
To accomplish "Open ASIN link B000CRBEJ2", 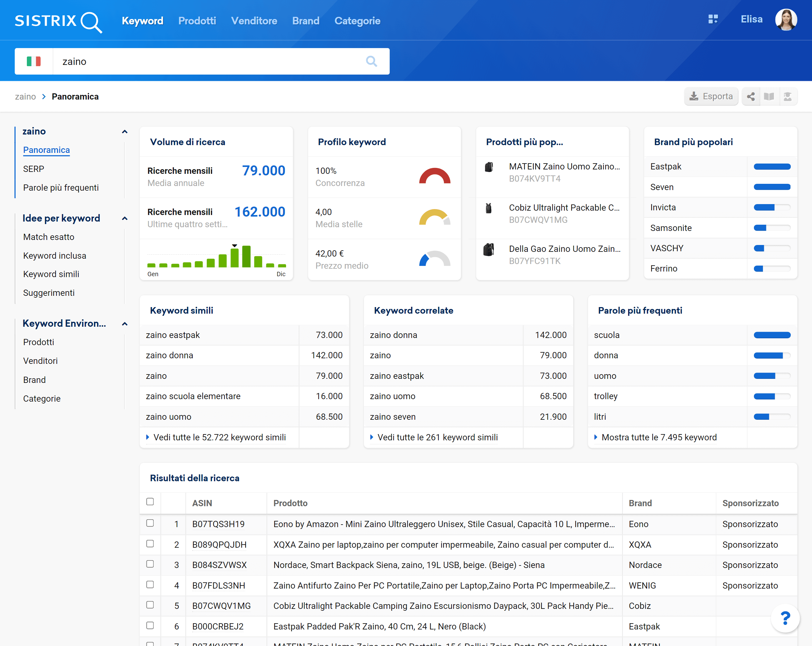I will [x=218, y=626].
